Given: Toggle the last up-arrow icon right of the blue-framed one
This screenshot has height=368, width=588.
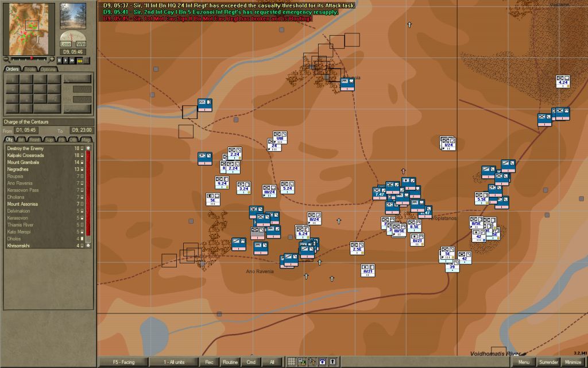Looking at the screenshot, I should pos(332,362).
